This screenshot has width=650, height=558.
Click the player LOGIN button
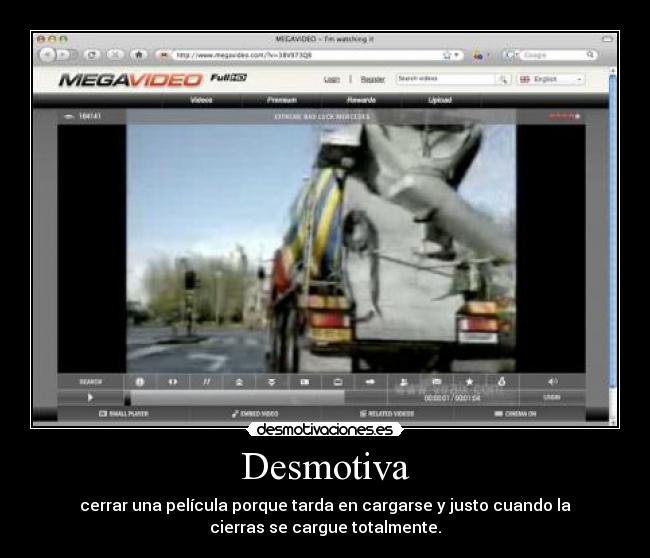click(552, 397)
